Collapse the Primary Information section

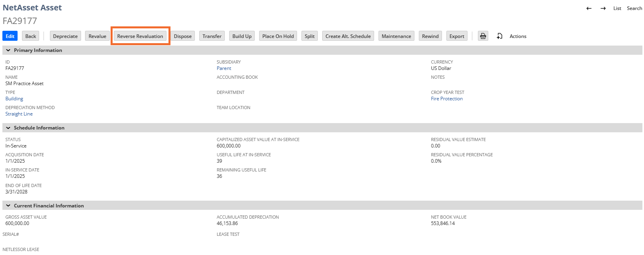[x=8, y=50]
